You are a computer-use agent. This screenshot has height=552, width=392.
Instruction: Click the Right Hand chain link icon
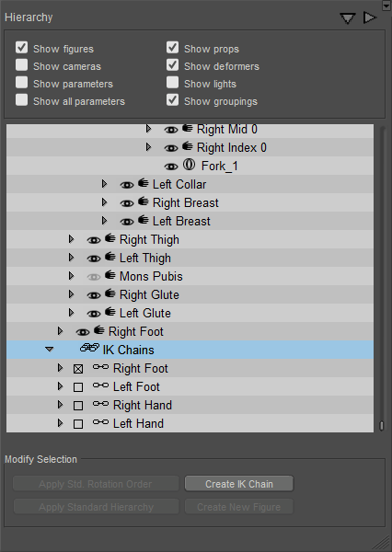pos(100,404)
